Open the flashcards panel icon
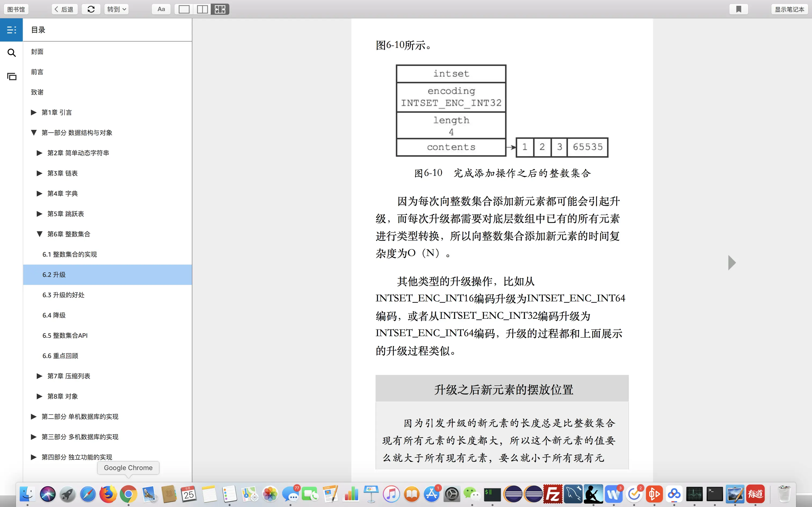 coord(11,76)
